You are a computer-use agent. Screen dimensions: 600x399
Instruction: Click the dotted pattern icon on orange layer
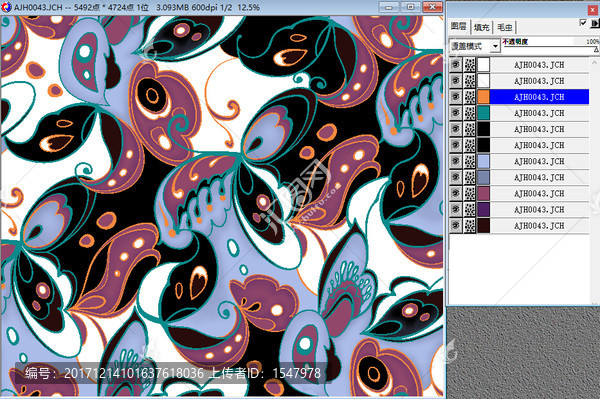click(x=470, y=97)
